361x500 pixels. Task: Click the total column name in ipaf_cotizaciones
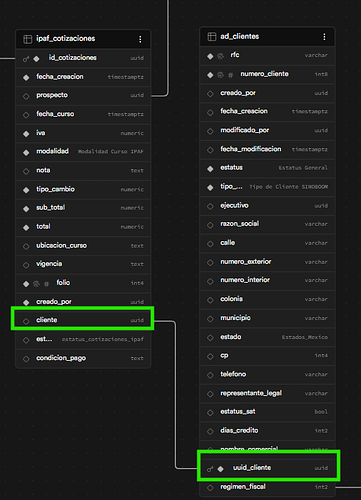tap(43, 227)
